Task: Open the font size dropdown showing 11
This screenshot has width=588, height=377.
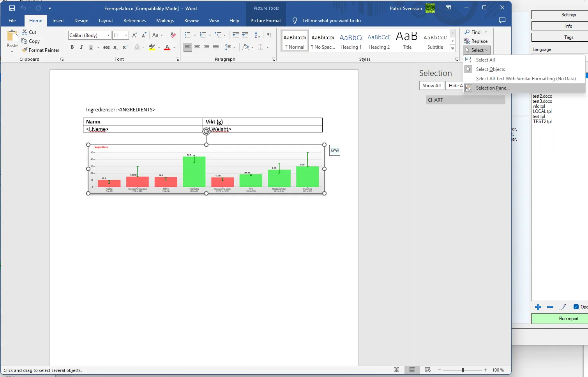Action: pyautogui.click(x=126, y=35)
